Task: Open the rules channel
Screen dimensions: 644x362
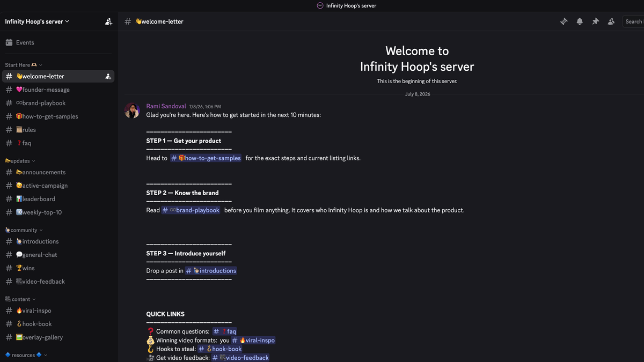Action: click(x=58, y=130)
